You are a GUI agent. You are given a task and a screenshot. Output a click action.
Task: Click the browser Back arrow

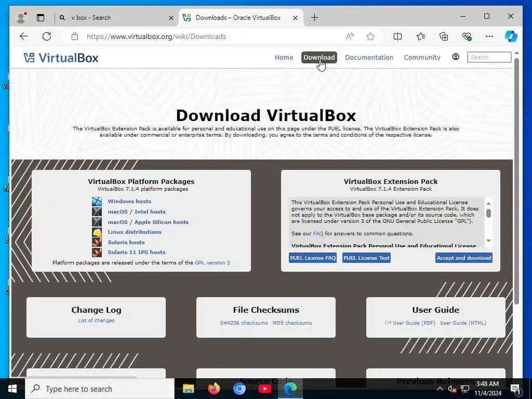(24, 36)
